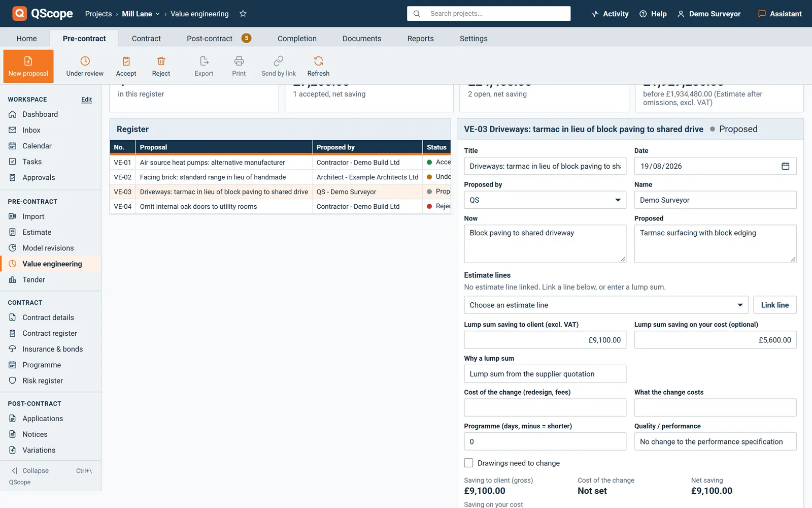
Task: Open Approvals
Action: click(50, 177)
